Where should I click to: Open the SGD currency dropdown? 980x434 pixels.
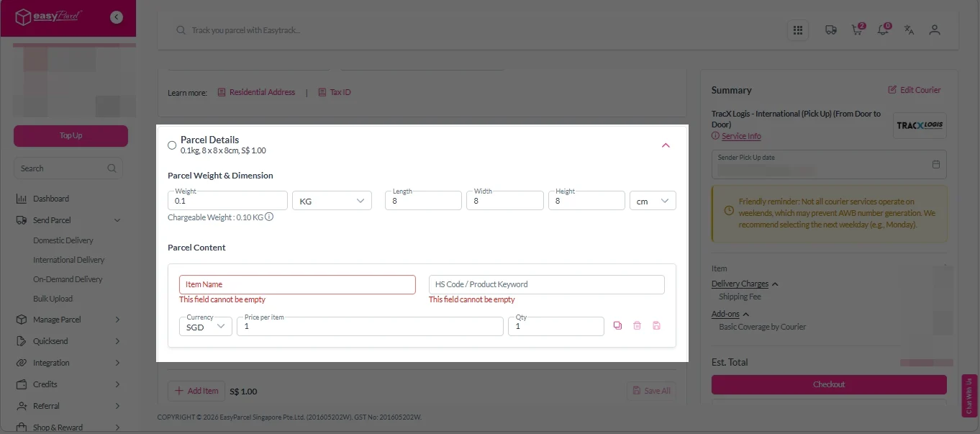[205, 327]
